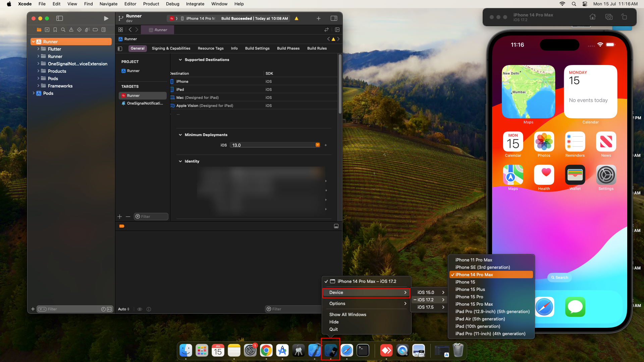Open Wallet app in the Simulator

tap(575, 175)
